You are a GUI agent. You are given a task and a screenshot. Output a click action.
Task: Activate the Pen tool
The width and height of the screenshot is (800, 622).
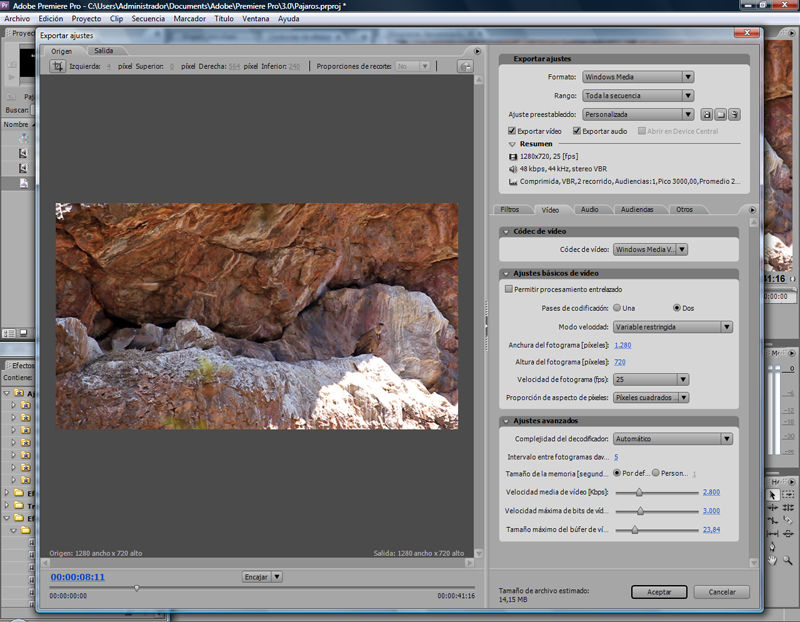772,547
